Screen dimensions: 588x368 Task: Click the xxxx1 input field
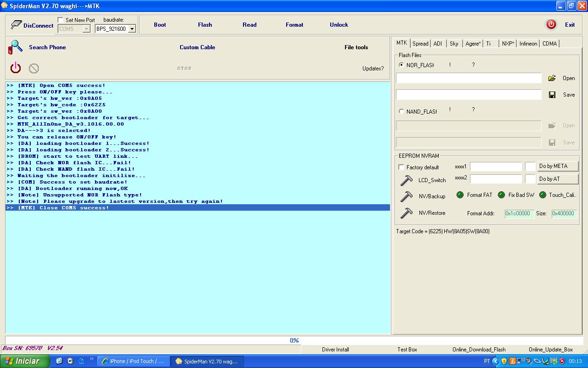click(496, 167)
